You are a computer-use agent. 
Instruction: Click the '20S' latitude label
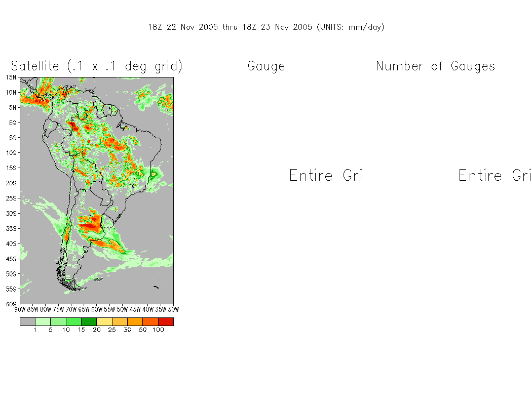click(x=11, y=183)
